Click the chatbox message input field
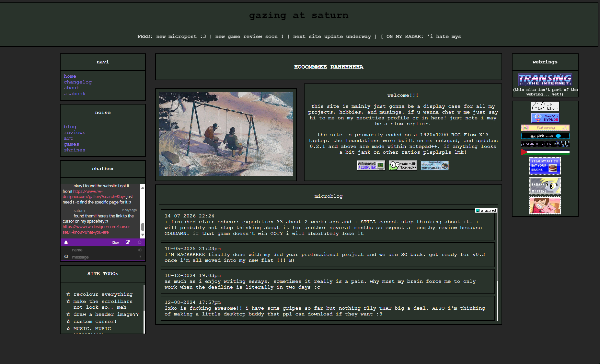Screen dimensions: 600x364 (x=103, y=257)
